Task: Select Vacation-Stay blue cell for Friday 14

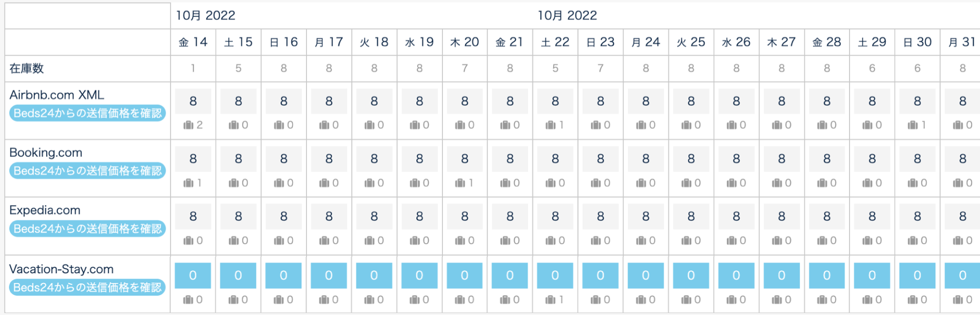Action: point(193,275)
